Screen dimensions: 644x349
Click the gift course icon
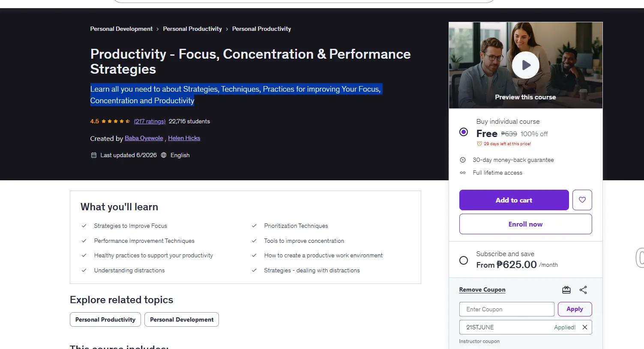[566, 290]
